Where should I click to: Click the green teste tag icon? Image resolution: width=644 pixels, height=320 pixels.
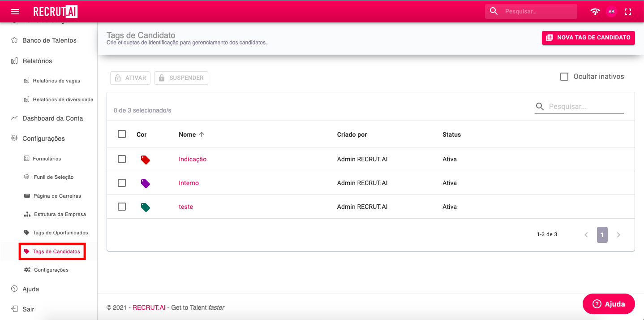coord(145,207)
